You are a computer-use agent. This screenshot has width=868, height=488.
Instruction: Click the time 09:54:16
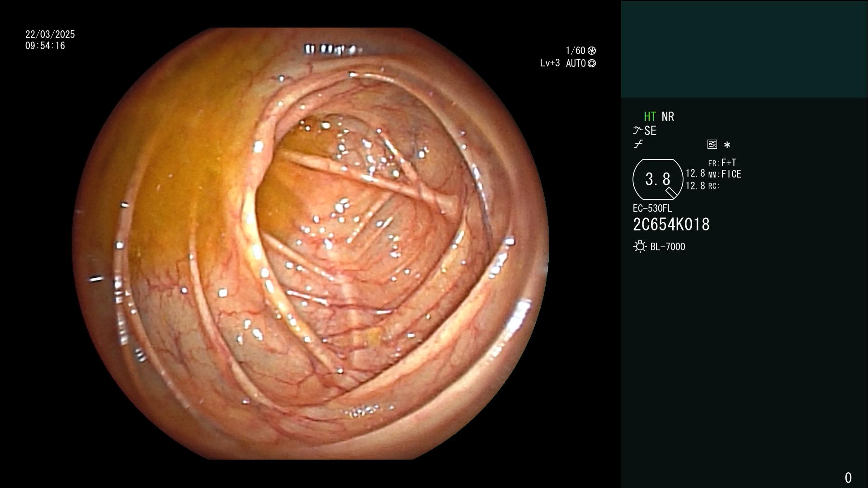click(x=45, y=46)
